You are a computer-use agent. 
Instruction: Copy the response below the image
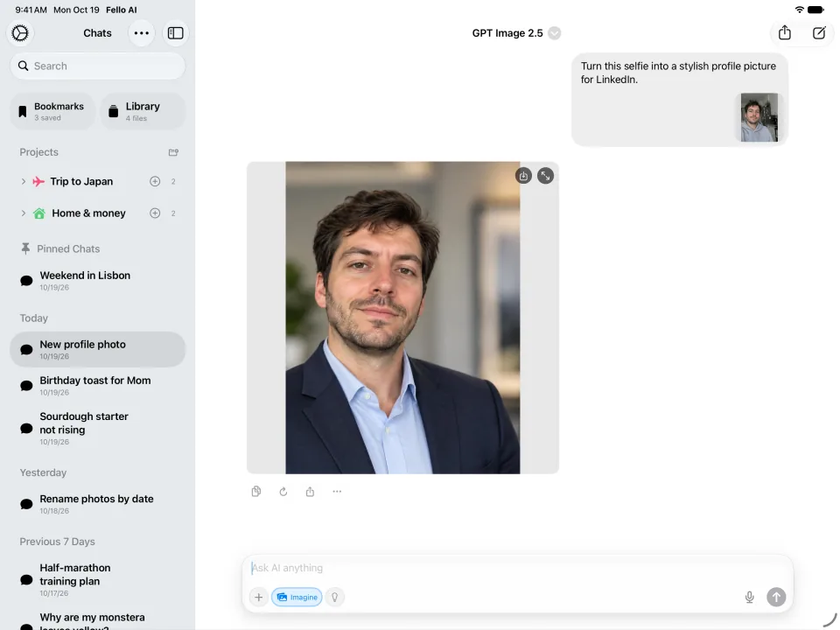(256, 491)
